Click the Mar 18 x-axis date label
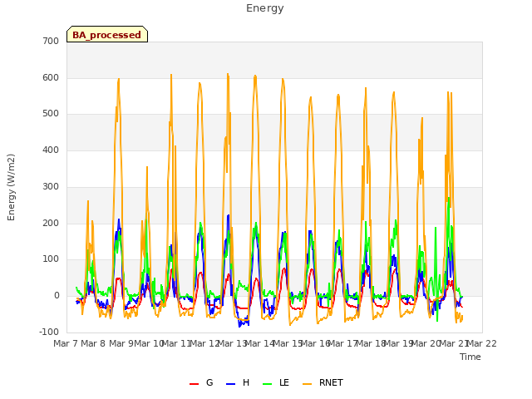This screenshot has width=532, height=399. (372, 343)
